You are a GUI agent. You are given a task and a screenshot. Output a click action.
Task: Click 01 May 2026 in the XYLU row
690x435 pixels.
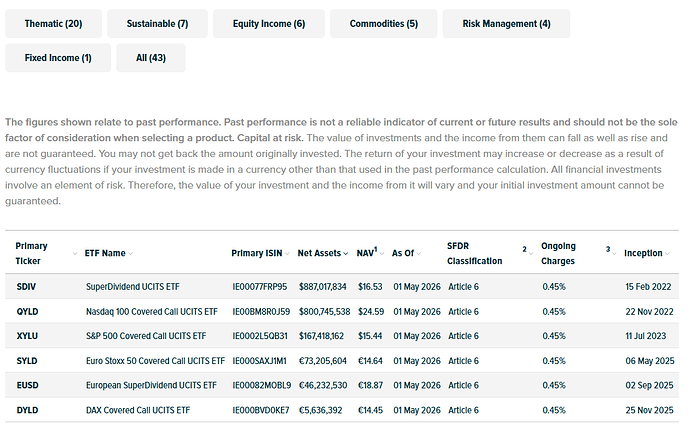(x=417, y=336)
